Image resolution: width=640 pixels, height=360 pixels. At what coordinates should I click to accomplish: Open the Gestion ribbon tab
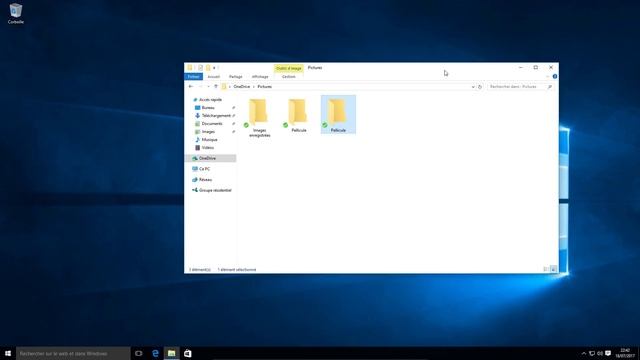coord(289,77)
